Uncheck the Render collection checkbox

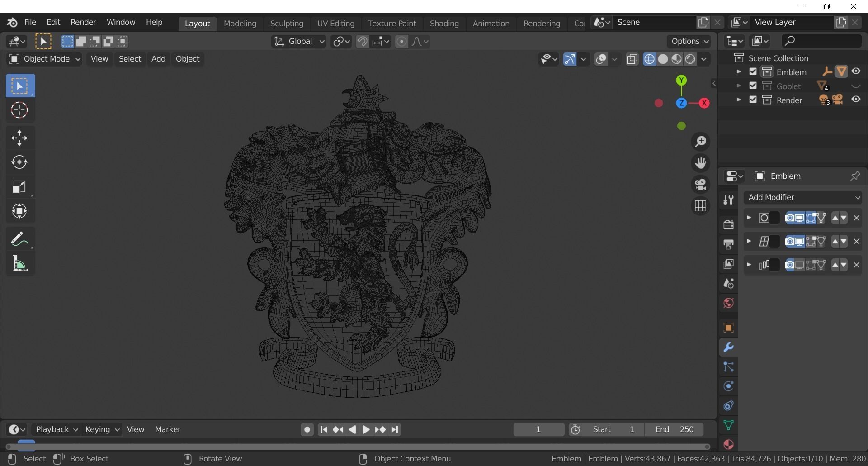point(753,100)
